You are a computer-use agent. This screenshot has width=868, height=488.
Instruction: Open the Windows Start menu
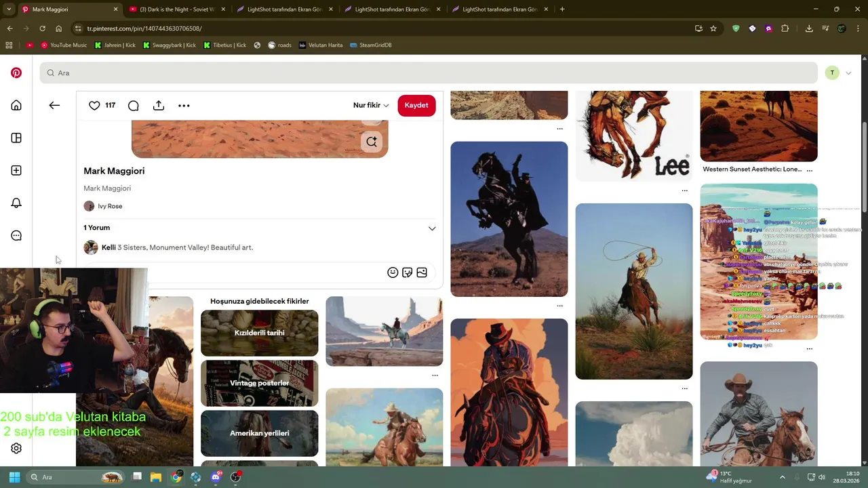click(14, 477)
